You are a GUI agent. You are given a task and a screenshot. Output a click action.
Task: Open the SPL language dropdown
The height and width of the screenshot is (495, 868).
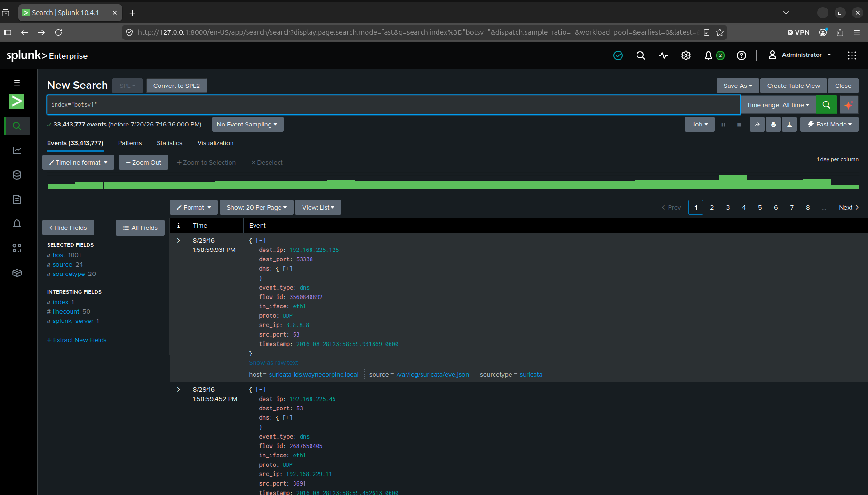tap(127, 86)
